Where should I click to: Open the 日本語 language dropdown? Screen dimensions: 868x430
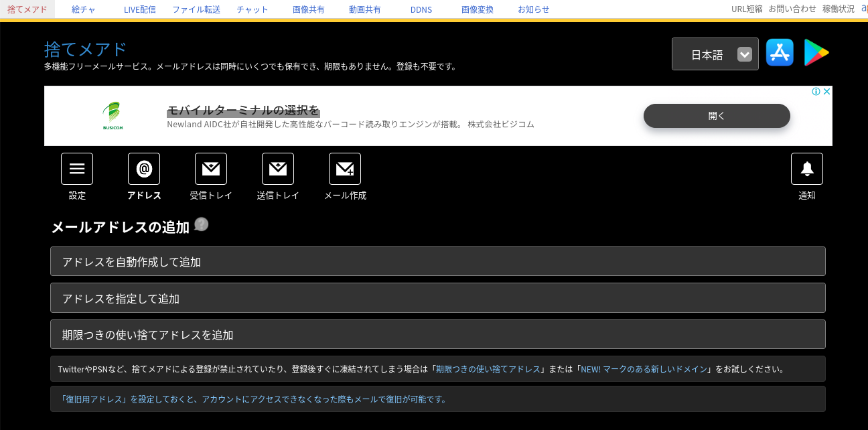[715, 54]
